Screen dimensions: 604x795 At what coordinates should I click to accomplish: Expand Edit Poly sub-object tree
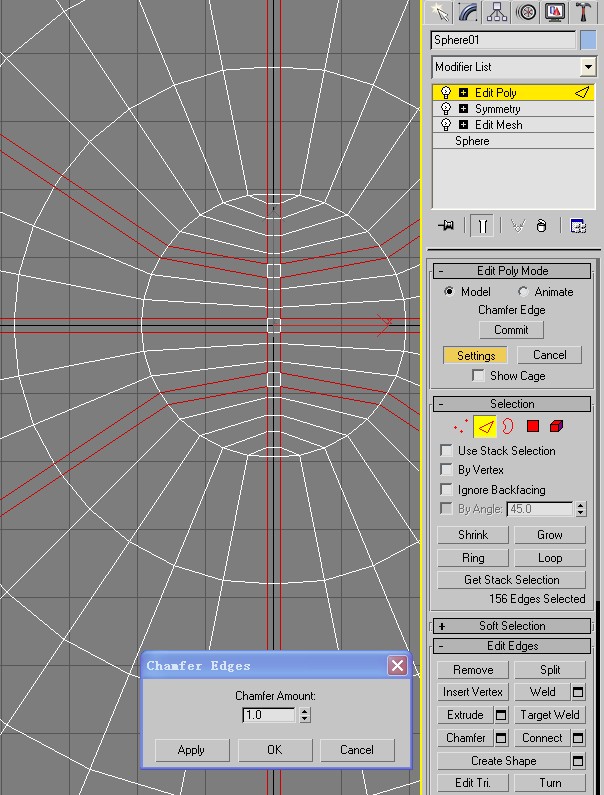464,93
